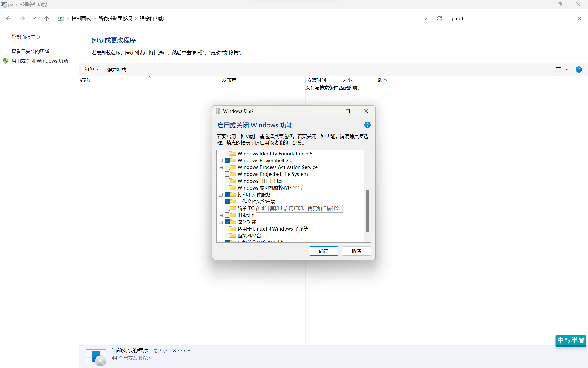The width and height of the screenshot is (588, 368).
Task: Check the 虚拟机平台 feature box
Action: pyautogui.click(x=227, y=236)
